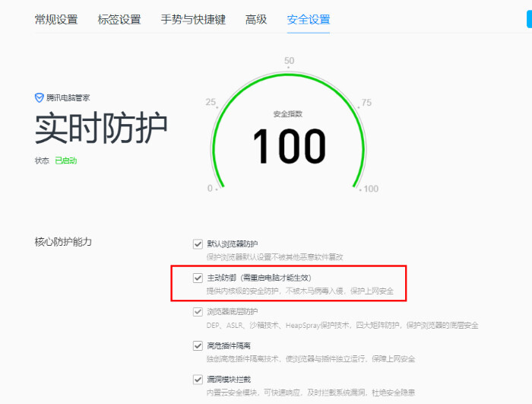Toggle the greyed 浏览器底层防护 checkbox
Screen dimensions: 532x404
(198, 312)
